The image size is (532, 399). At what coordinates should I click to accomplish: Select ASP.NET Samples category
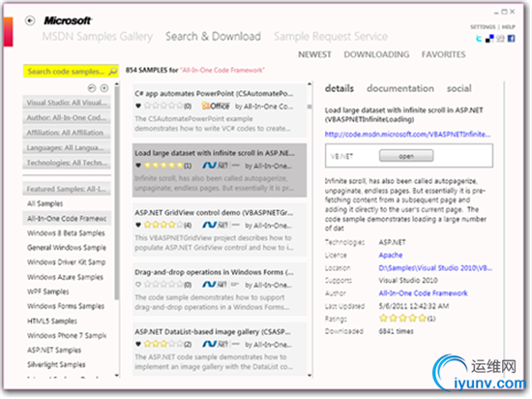coord(54,350)
